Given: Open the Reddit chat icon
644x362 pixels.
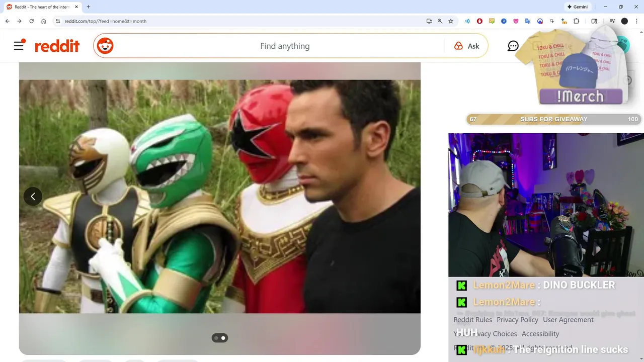Looking at the screenshot, I should (513, 46).
